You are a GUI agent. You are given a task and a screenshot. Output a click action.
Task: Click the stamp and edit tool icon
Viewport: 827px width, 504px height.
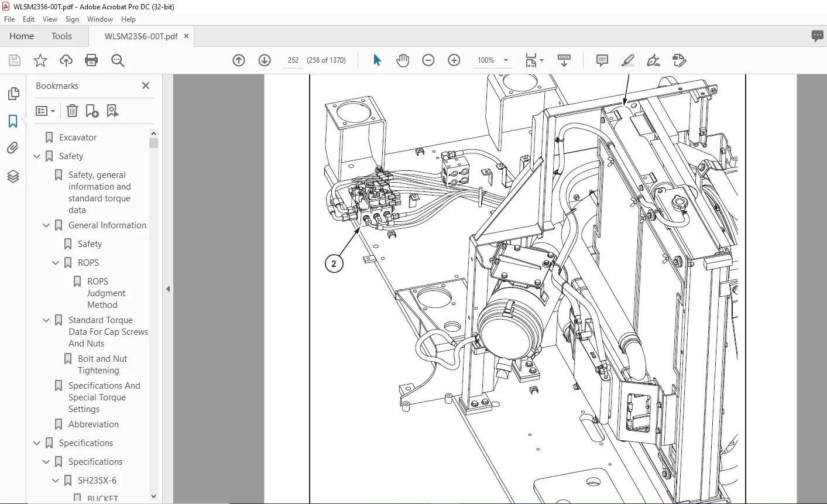click(679, 60)
